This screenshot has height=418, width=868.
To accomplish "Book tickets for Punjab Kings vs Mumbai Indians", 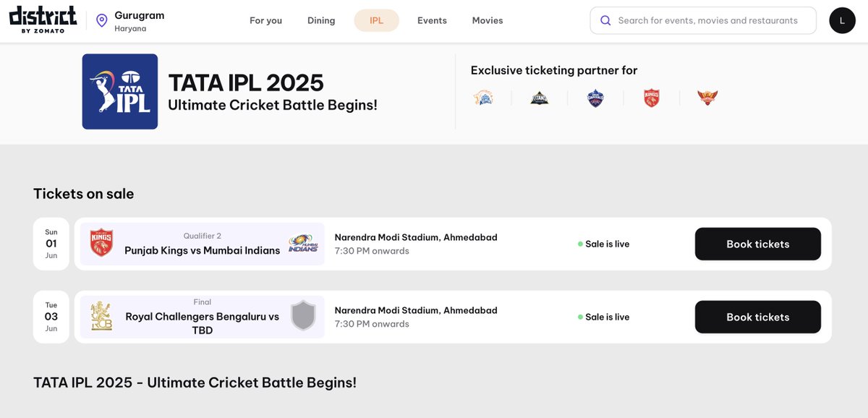I will coord(758,244).
